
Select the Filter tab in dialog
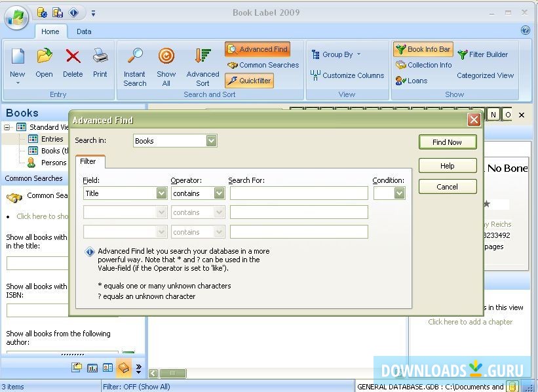(88, 161)
